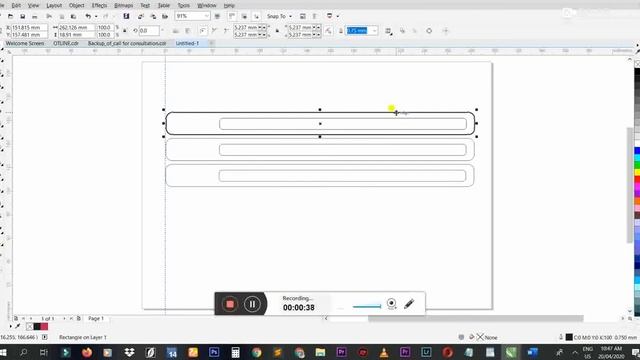
Task: Click the Undo arrow icon
Action: (x=88, y=16)
